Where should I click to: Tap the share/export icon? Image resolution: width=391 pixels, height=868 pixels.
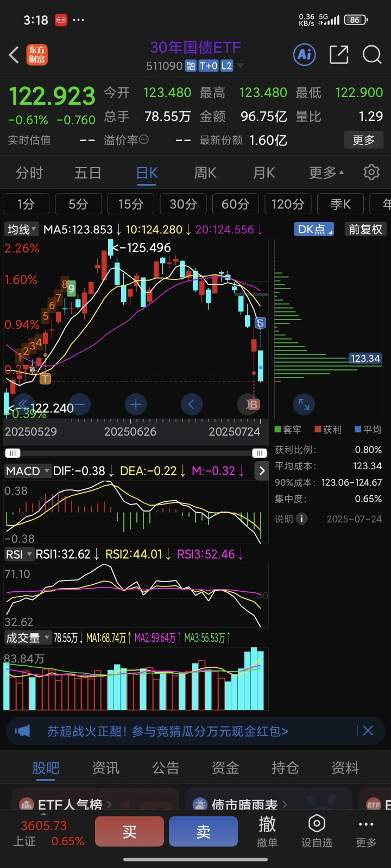click(339, 54)
